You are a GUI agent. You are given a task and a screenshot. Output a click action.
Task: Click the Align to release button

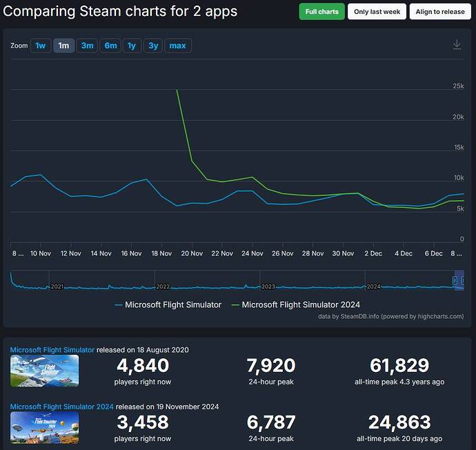(440, 12)
